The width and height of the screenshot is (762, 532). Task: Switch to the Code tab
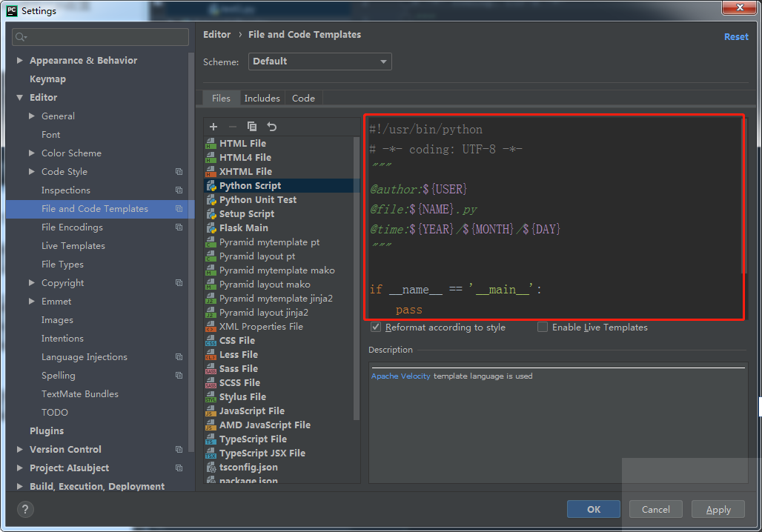pyautogui.click(x=303, y=98)
